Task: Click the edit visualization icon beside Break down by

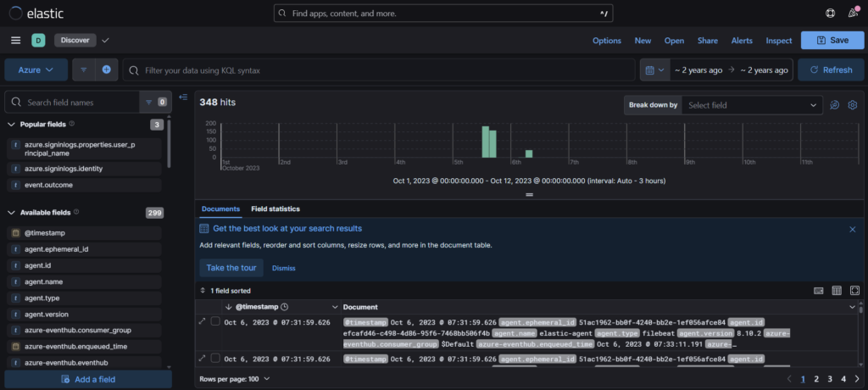Action: coord(834,105)
